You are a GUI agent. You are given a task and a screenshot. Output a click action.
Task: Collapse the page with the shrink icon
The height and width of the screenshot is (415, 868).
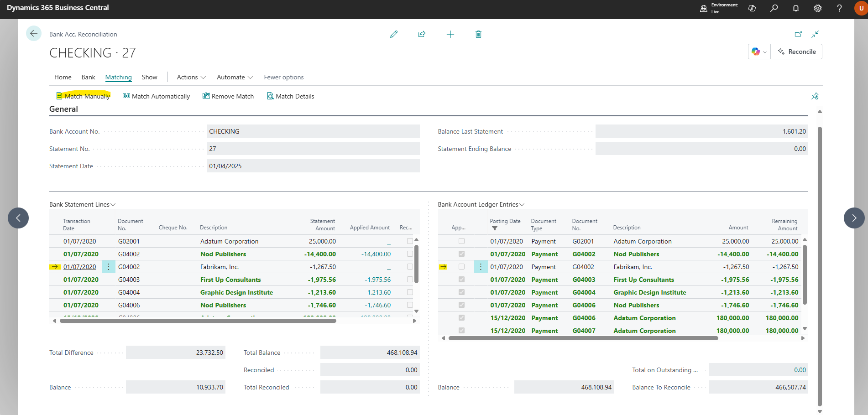[x=815, y=34]
